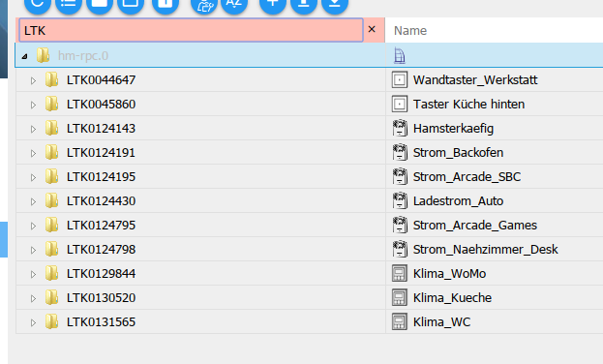603x364 pixels.
Task: Click the name Klima_WC
Action: click(442, 322)
